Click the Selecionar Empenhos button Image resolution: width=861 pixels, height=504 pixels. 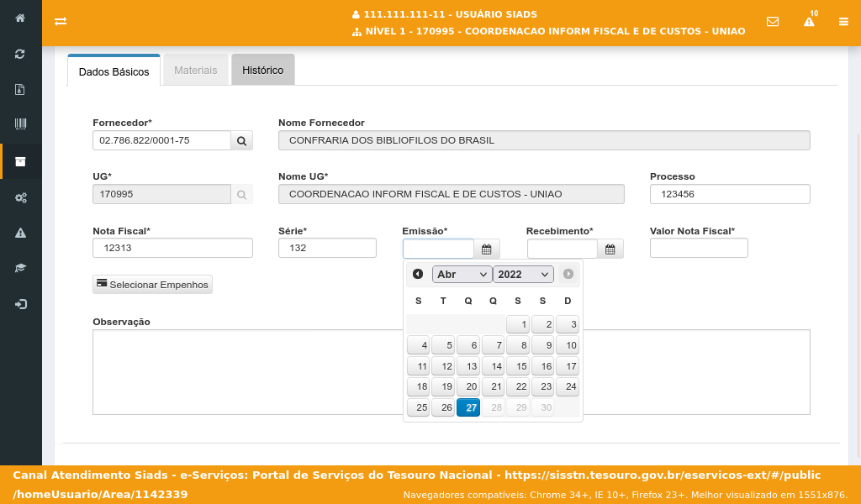[153, 285]
